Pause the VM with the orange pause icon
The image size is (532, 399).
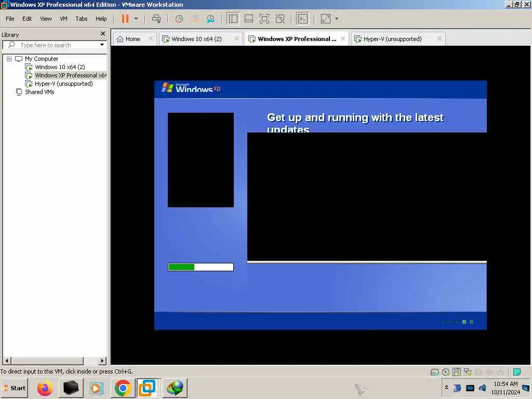[x=125, y=19]
